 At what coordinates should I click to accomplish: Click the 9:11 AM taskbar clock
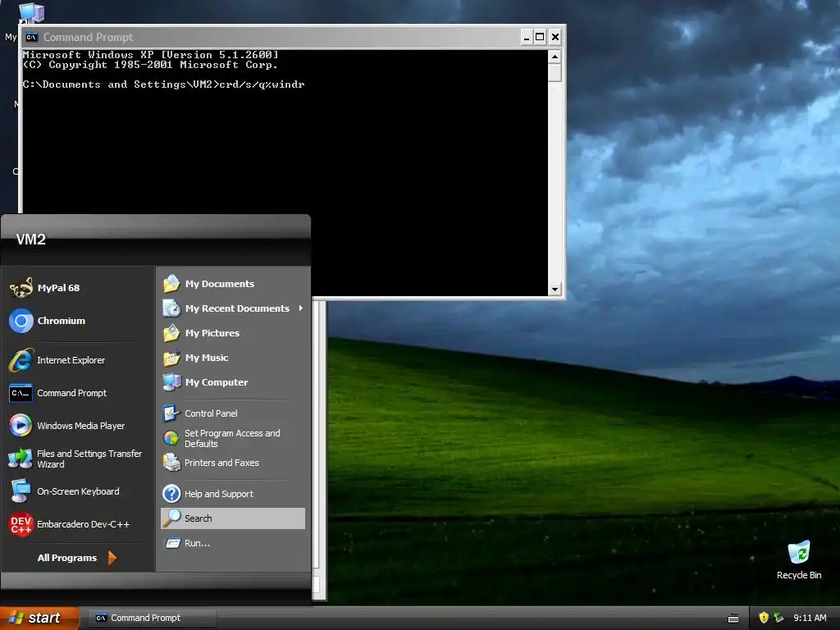point(810,619)
